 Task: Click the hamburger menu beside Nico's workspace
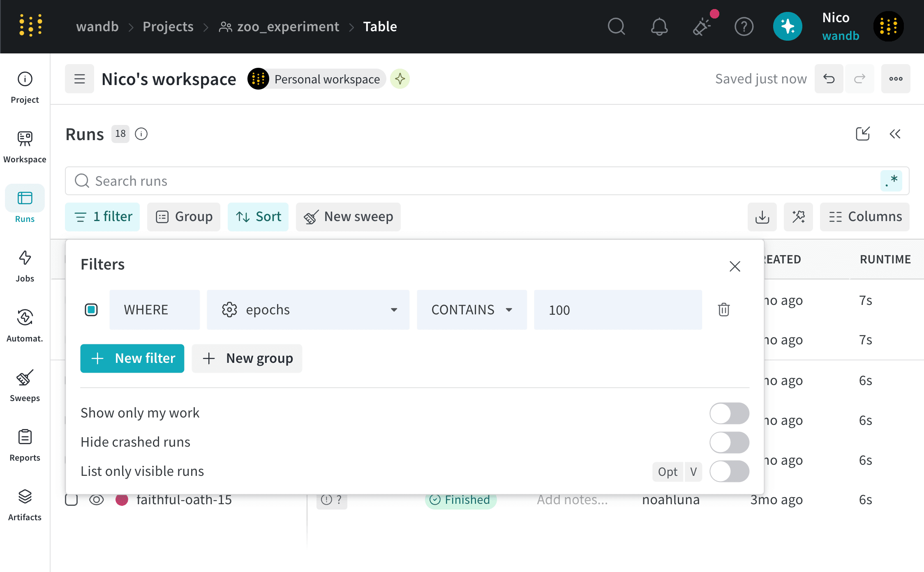79,78
